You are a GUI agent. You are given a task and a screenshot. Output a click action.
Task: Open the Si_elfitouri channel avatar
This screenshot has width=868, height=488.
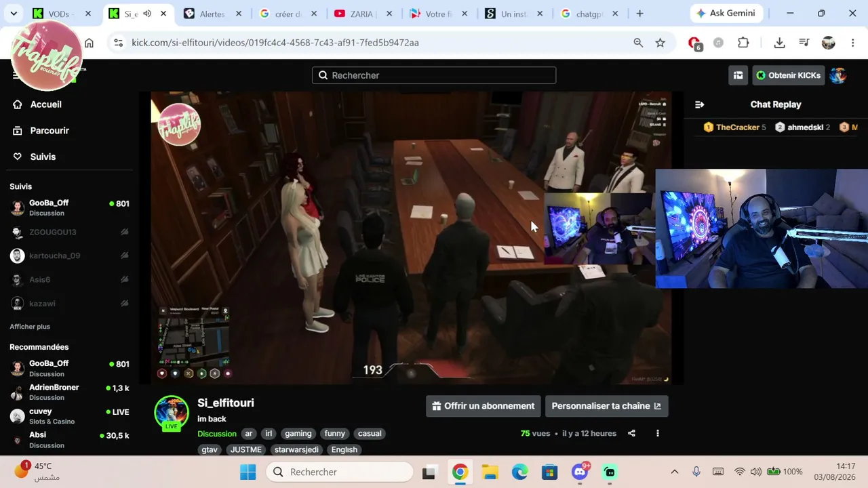pos(172,413)
